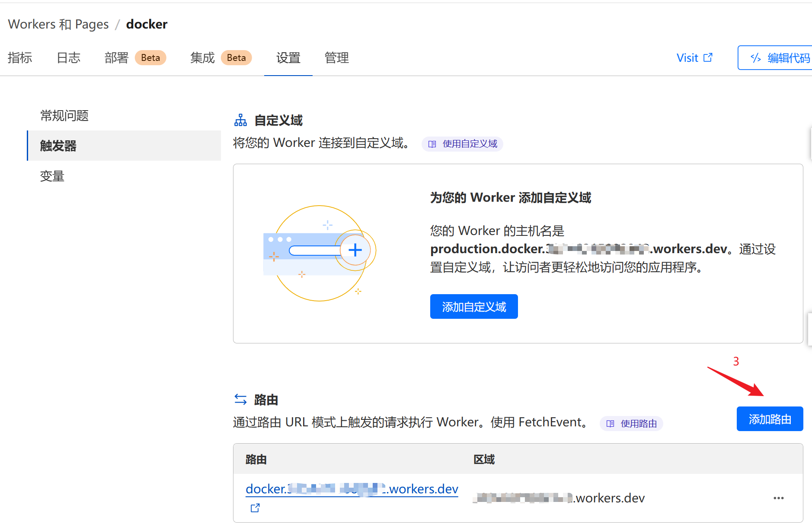Click the arrows icon beside 路由 heading
The height and width of the screenshot is (527, 812).
[240, 399]
